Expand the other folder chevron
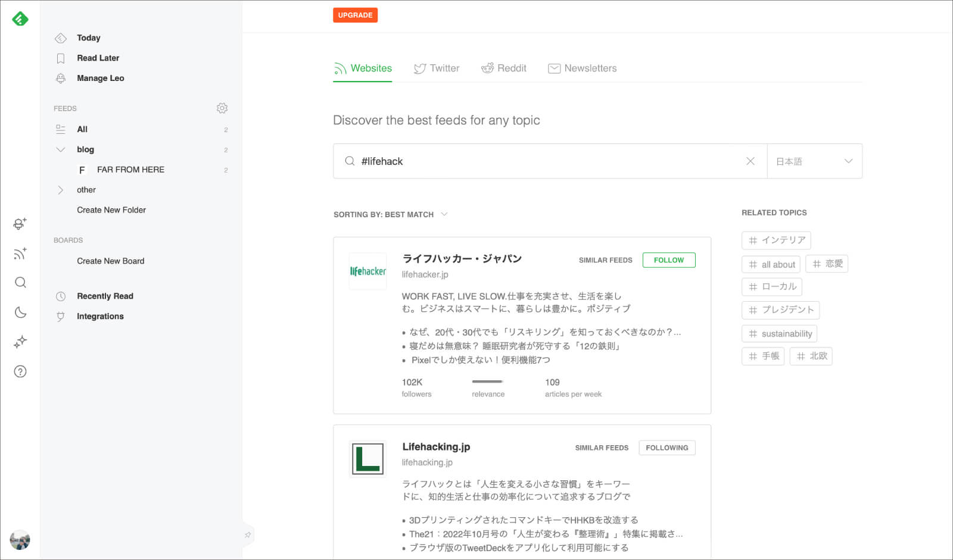 click(x=60, y=190)
